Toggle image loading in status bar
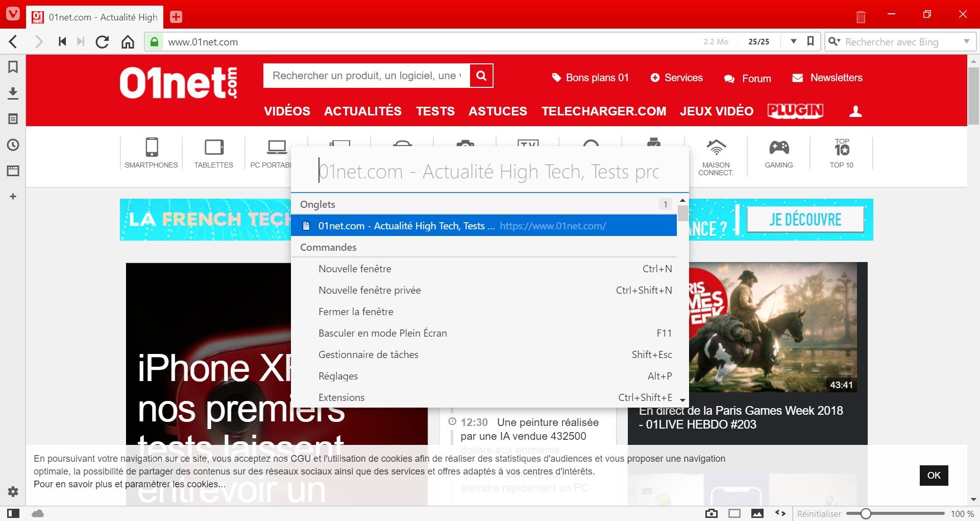Screen dimensions: 980x521 pos(757,513)
